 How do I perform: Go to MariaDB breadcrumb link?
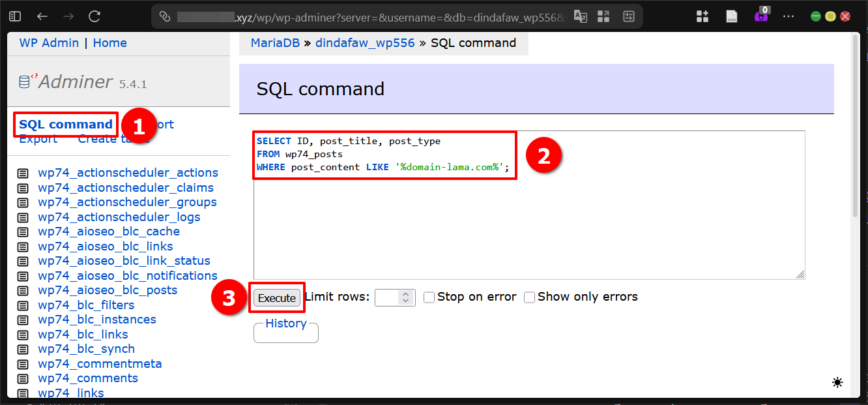(275, 43)
